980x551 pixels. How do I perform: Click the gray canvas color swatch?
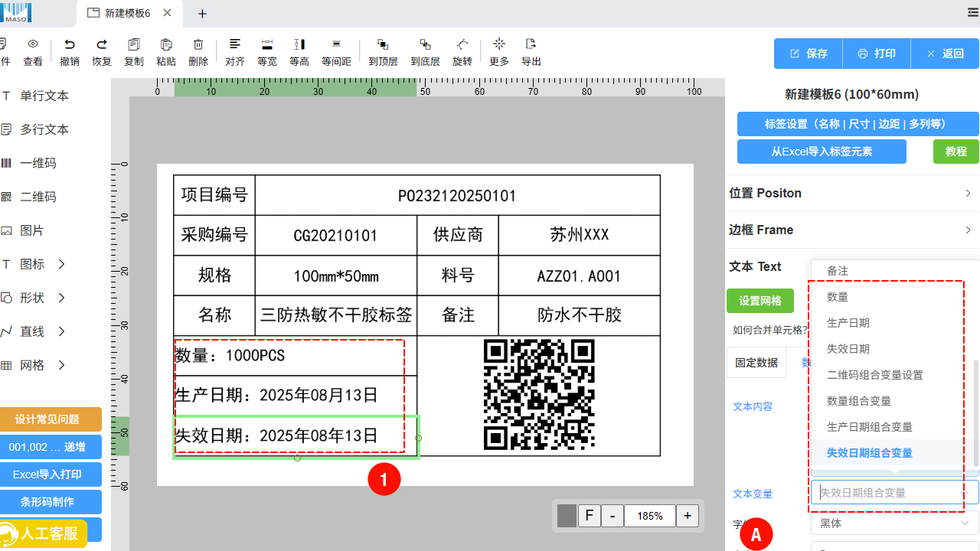pos(567,516)
